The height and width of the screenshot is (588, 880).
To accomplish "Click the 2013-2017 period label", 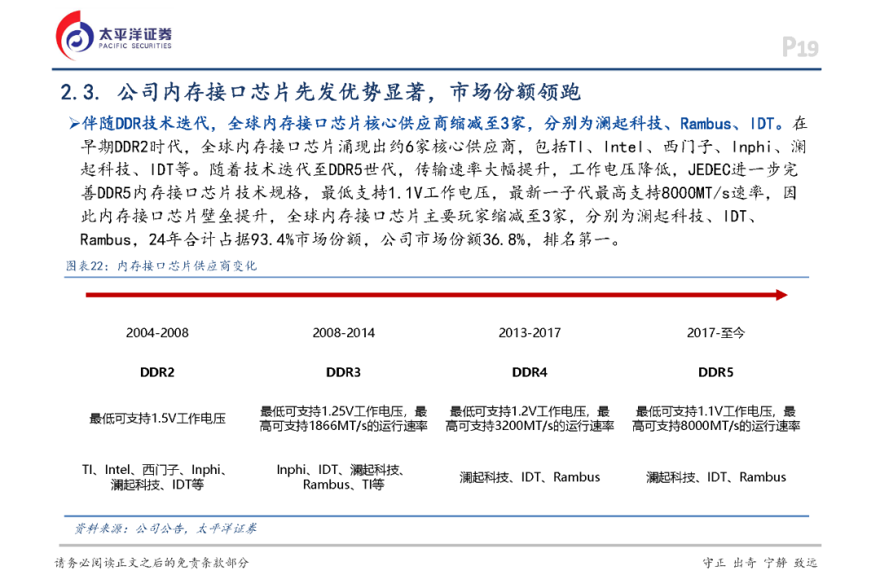I will click(x=530, y=333).
